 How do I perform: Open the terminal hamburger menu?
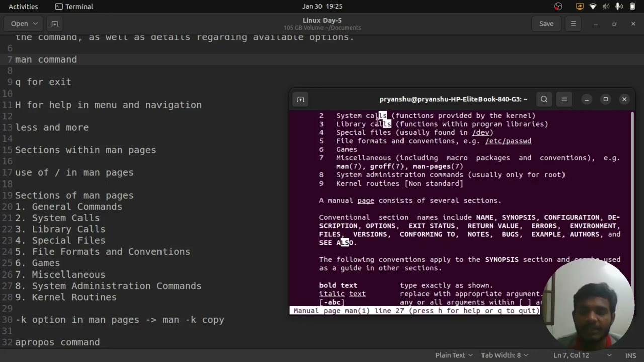pos(564,99)
